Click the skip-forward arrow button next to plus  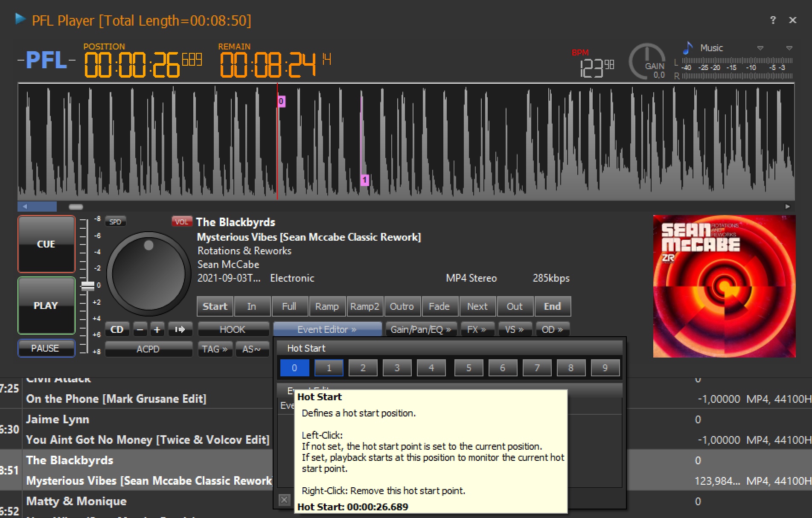pos(180,329)
